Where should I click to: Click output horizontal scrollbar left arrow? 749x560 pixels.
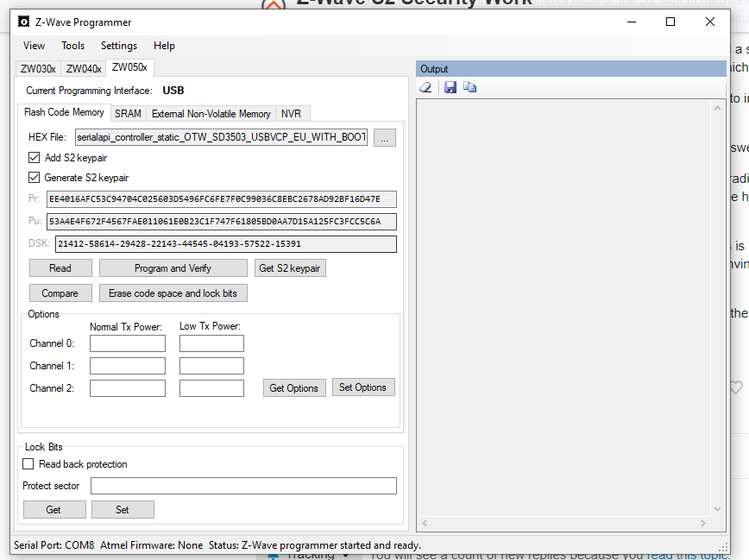click(425, 523)
